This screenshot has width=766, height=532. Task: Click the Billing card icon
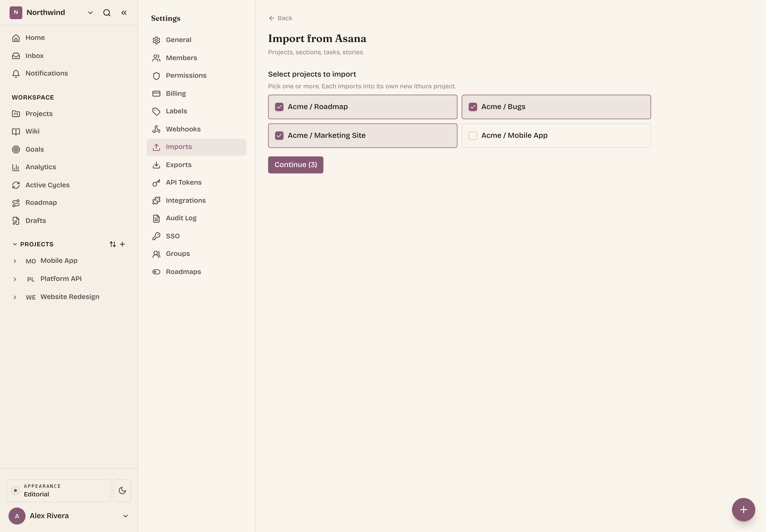[x=156, y=94]
